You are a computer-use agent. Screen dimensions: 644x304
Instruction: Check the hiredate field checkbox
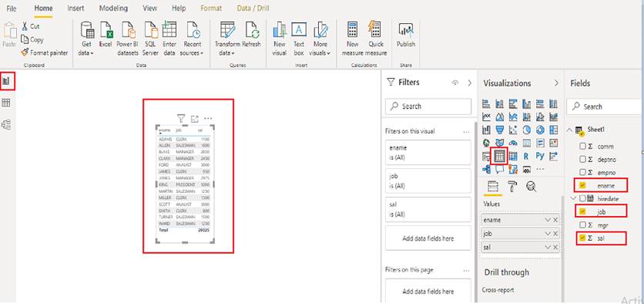click(x=582, y=198)
